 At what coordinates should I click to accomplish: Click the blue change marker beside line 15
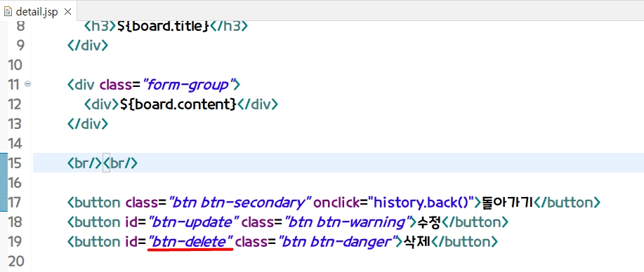pyautogui.click(x=4, y=182)
